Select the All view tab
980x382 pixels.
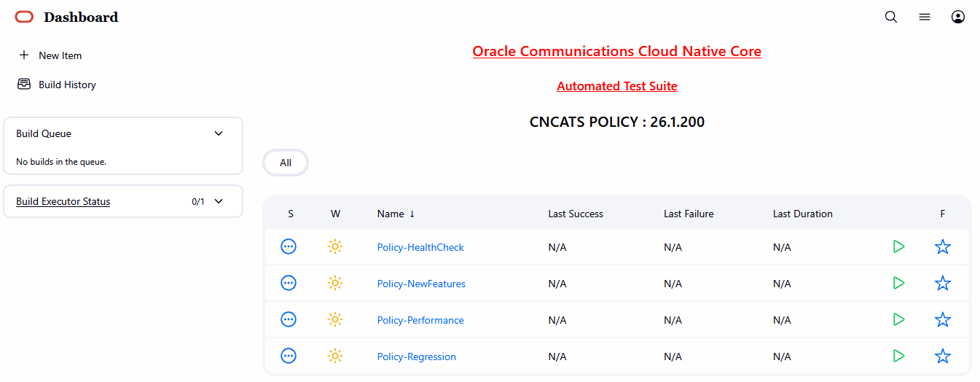pos(286,163)
